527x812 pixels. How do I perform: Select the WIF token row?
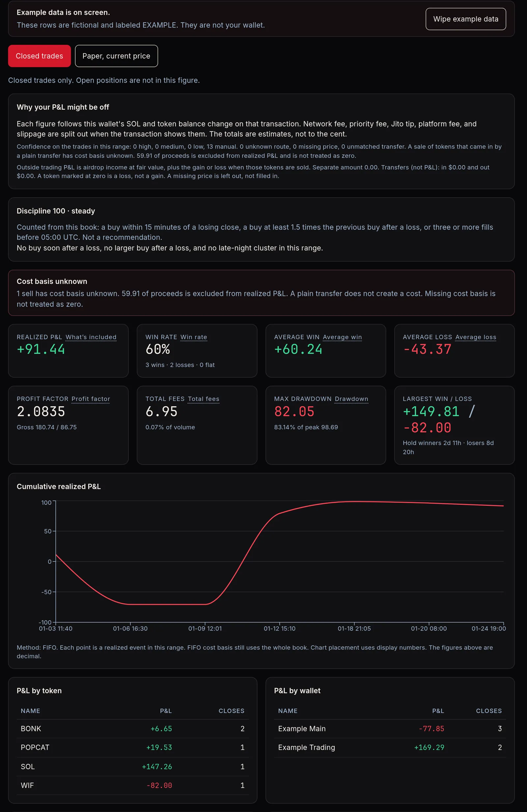tap(132, 785)
